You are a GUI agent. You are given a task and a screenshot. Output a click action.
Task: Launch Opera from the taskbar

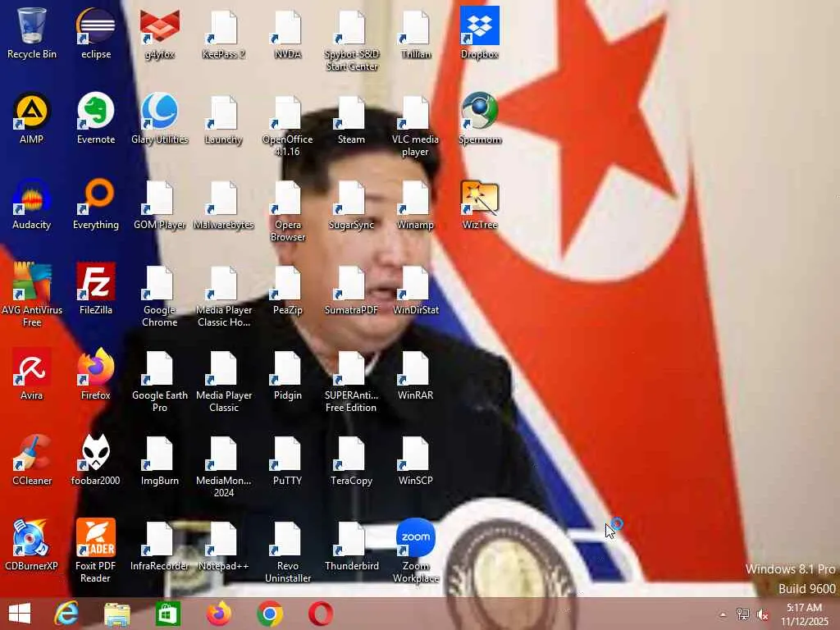tap(321, 614)
